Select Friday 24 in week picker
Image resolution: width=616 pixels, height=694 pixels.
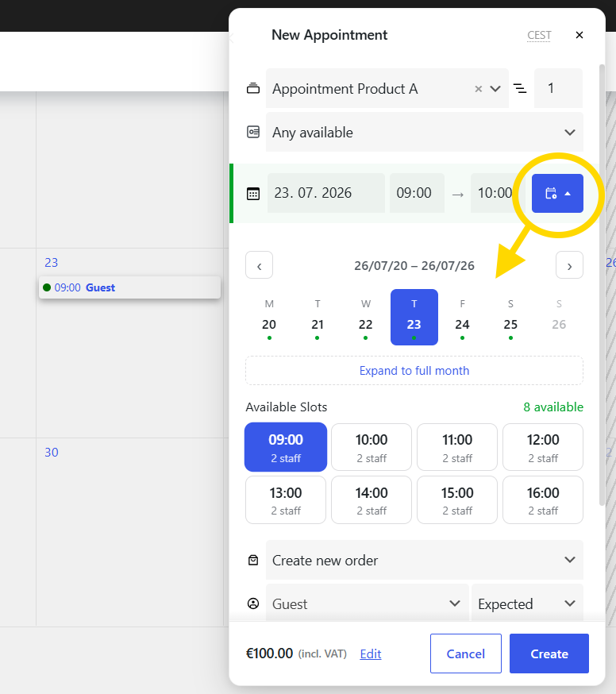(463, 318)
